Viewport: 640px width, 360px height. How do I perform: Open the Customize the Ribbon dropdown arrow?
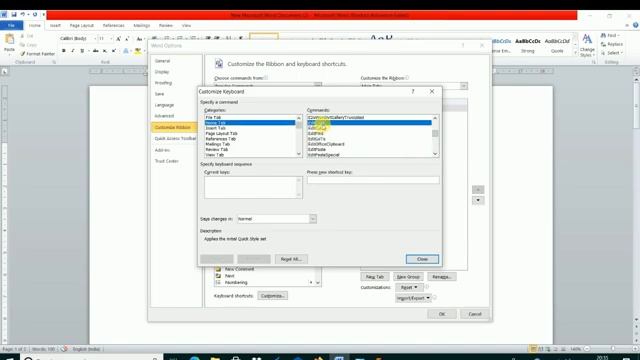464,86
